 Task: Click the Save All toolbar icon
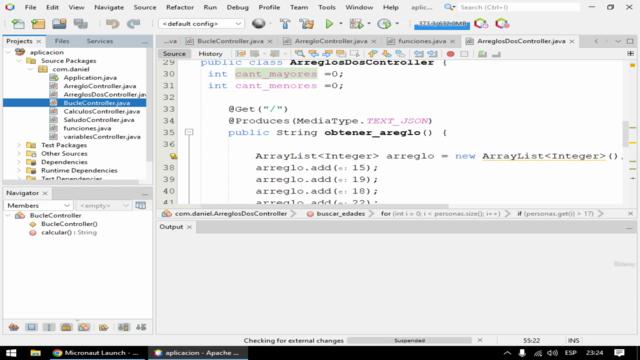click(80, 24)
